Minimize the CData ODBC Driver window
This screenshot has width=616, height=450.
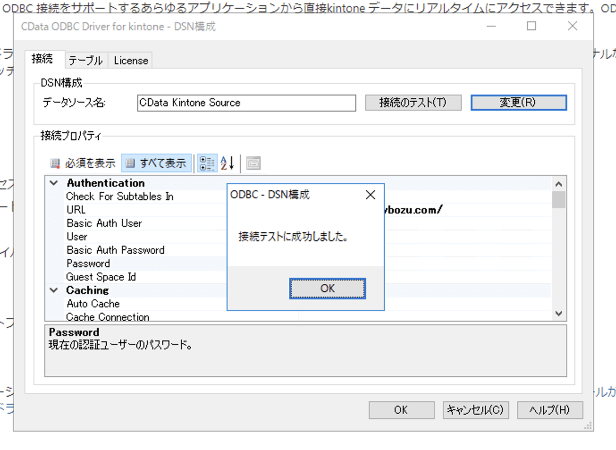click(x=491, y=26)
